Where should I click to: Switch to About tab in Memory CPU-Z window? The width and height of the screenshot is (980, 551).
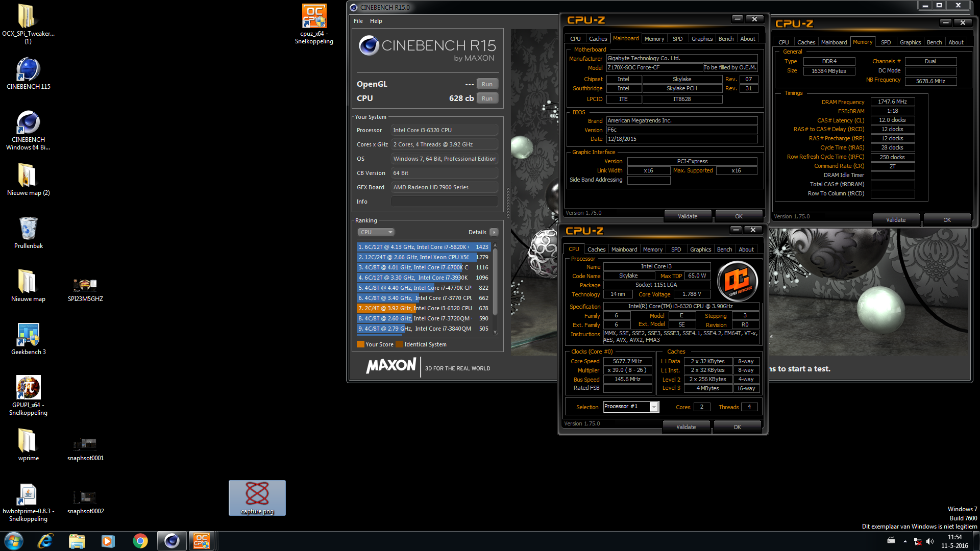(956, 42)
